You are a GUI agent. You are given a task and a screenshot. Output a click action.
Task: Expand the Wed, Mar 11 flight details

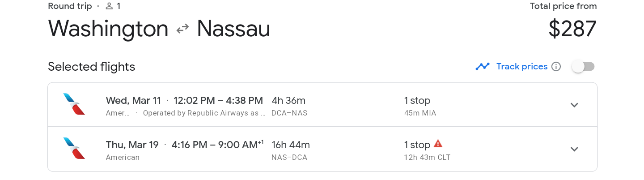[574, 105]
